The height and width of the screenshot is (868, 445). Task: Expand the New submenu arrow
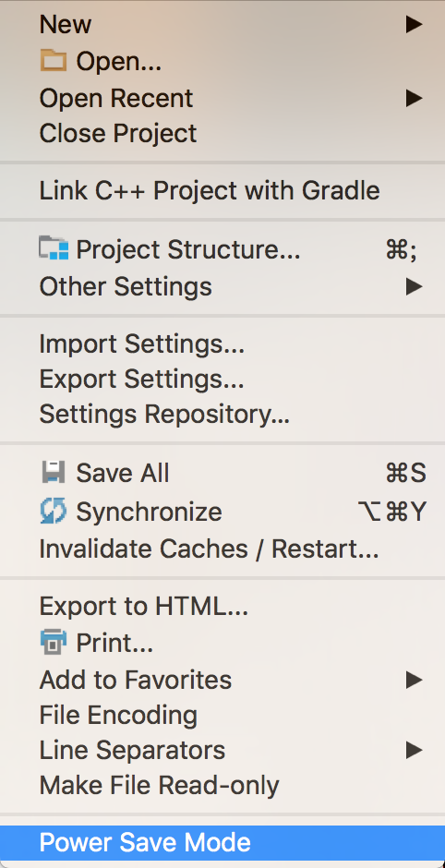click(x=414, y=24)
